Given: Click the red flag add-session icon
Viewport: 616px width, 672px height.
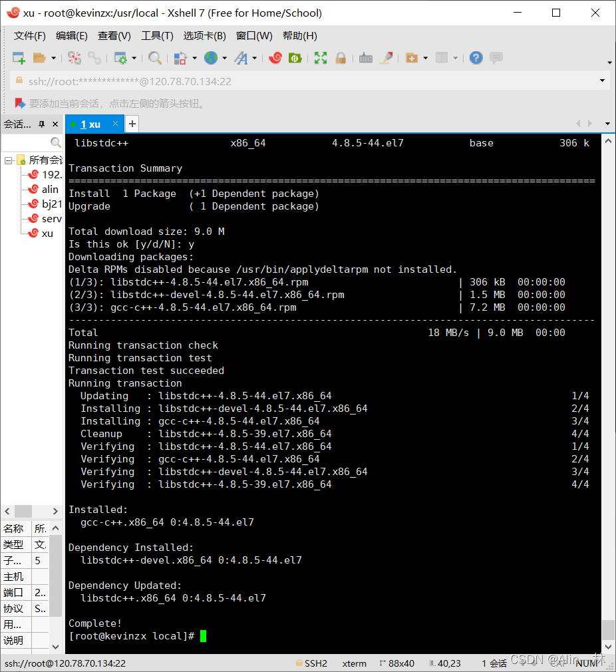Looking at the screenshot, I should coord(19,103).
